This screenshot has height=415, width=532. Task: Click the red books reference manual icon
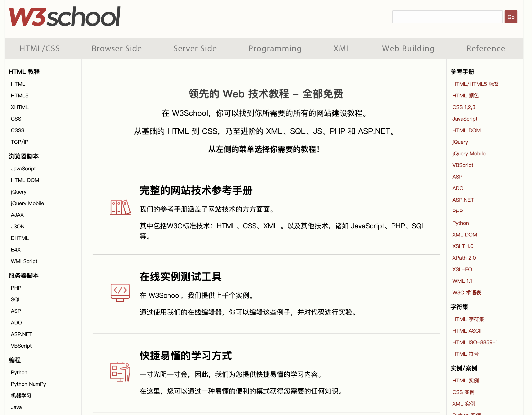120,207
